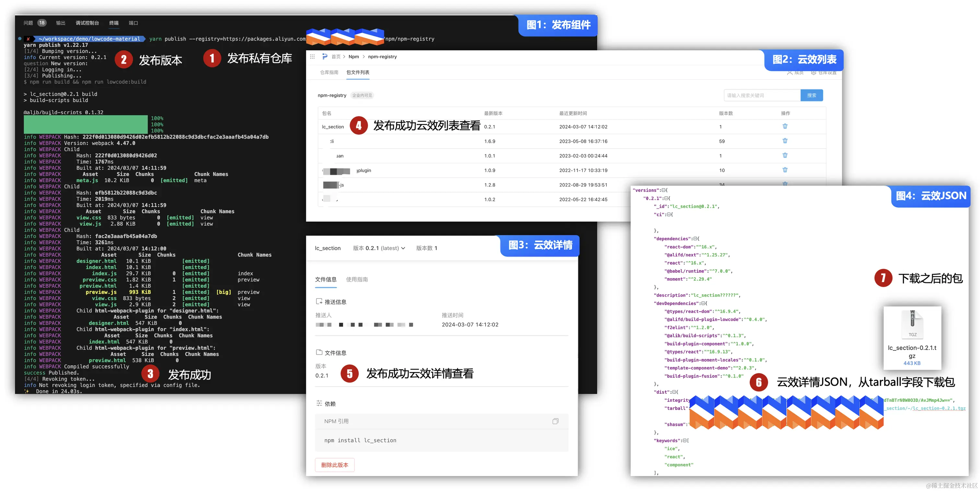This screenshot has height=491, width=980.
Task: Open the app launcher grid icon
Action: (312, 56)
